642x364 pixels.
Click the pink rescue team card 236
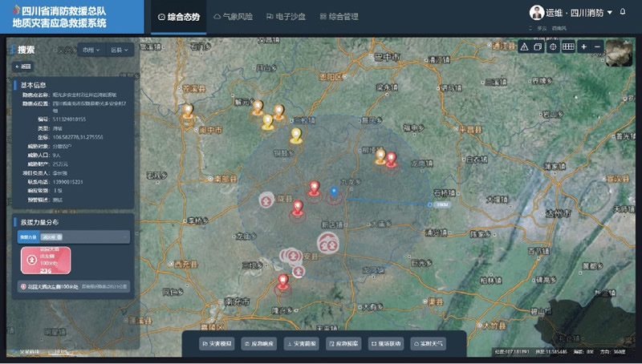(46, 260)
